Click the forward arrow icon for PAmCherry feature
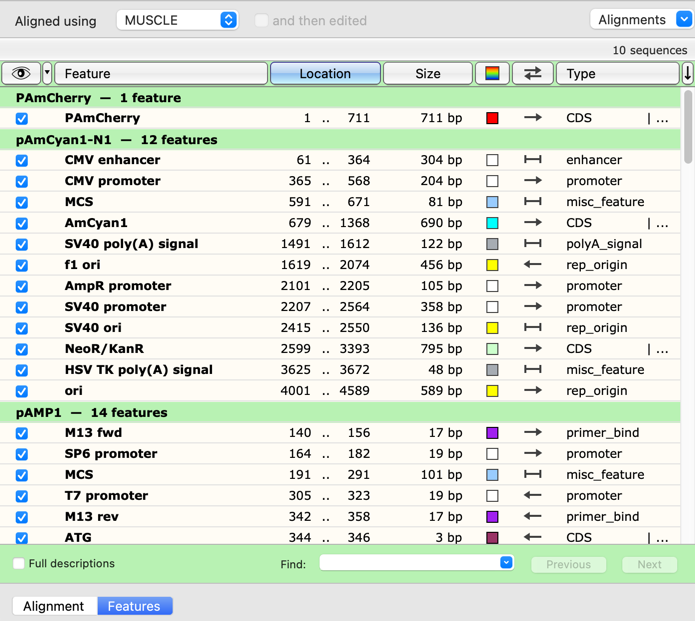The image size is (695, 621). click(x=532, y=118)
